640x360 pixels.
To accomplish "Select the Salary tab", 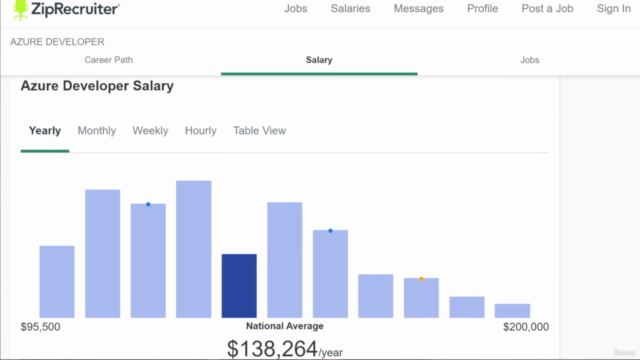I will click(x=319, y=60).
